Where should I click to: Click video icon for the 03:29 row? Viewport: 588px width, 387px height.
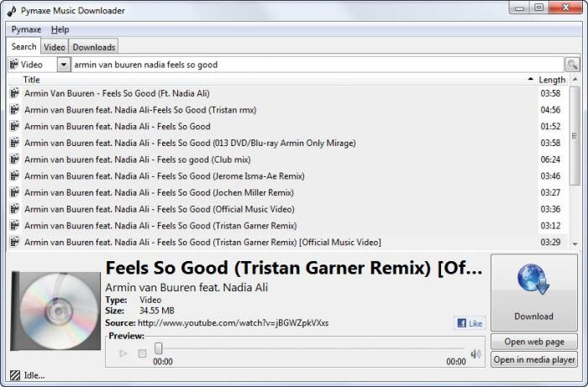(x=14, y=242)
